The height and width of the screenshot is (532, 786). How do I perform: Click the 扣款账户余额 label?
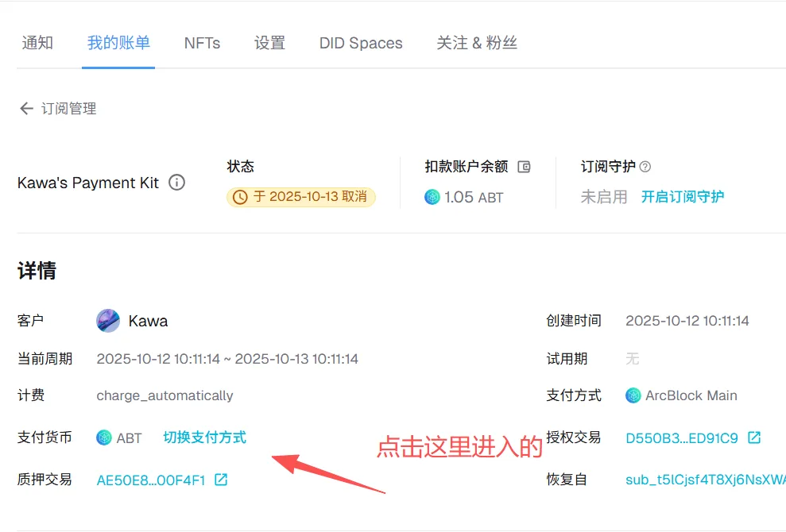[x=467, y=167]
